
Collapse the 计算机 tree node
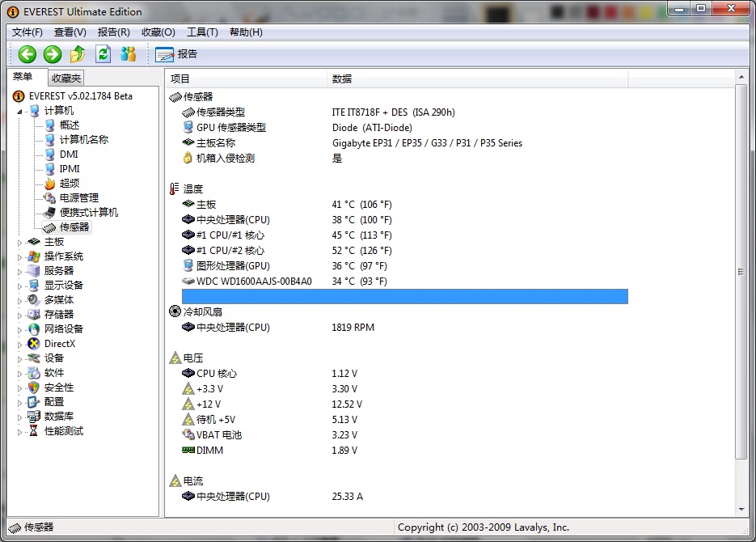pos(19,112)
